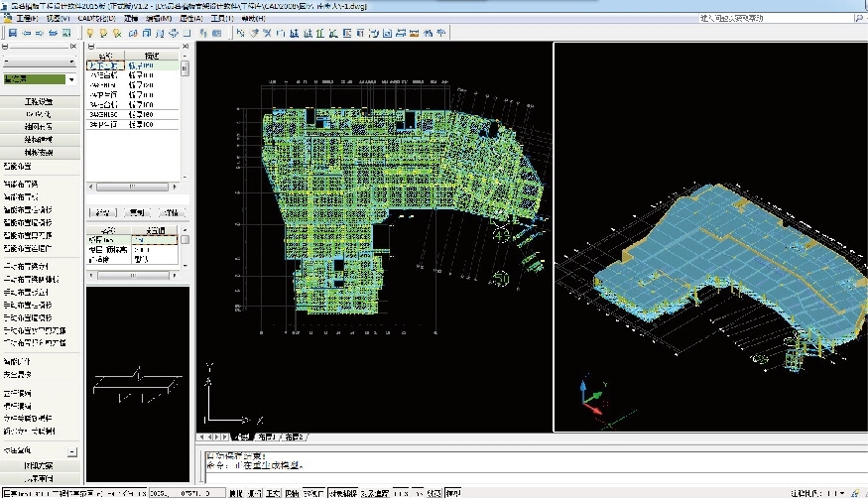Open the green combo box dropdown arrow
This screenshot has height=499, width=868.
click(x=71, y=79)
